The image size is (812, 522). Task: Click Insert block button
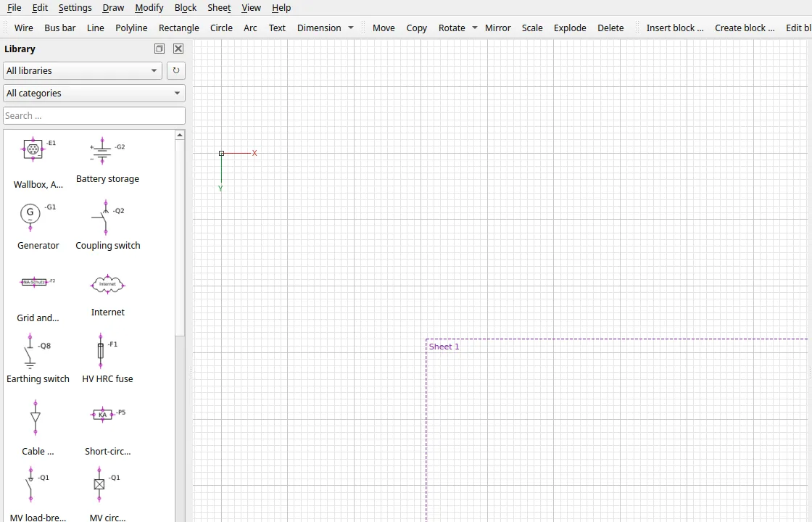coord(675,28)
